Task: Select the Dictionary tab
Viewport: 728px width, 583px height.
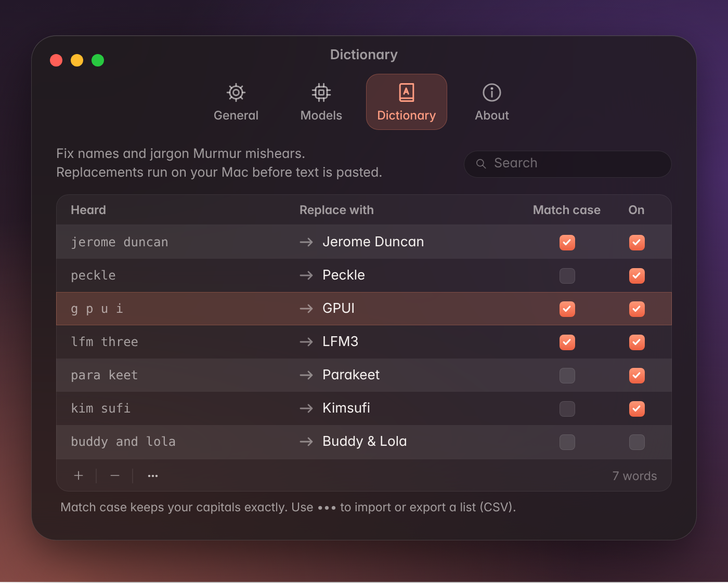Action: (407, 102)
